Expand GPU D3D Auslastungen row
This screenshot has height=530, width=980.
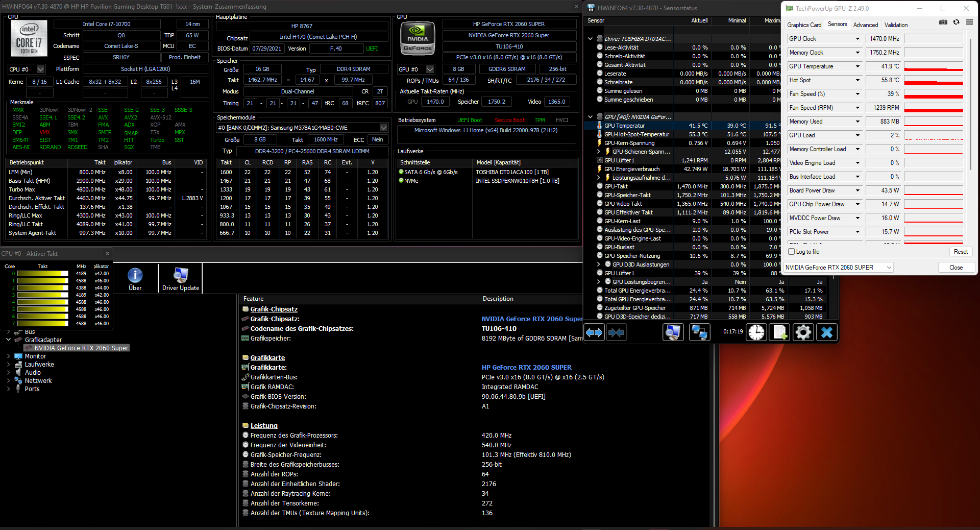pyautogui.click(x=599, y=264)
